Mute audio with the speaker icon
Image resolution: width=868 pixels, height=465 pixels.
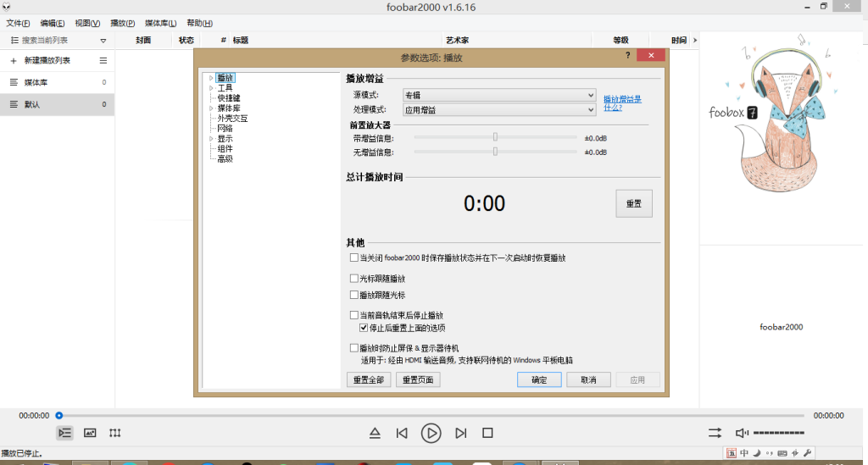tap(741, 433)
